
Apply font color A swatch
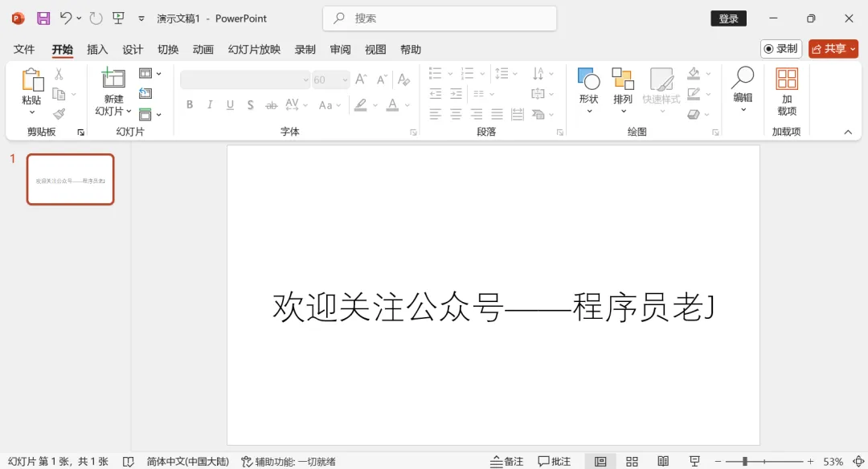click(x=392, y=104)
